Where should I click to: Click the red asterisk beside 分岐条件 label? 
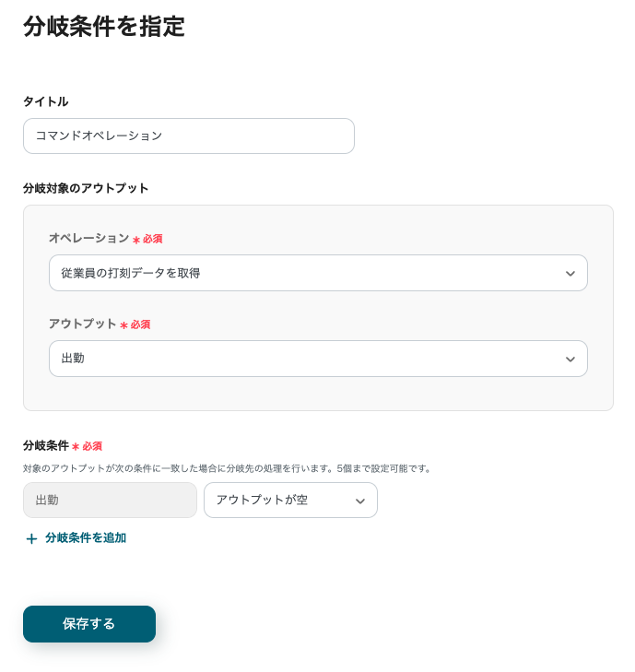(x=76, y=447)
